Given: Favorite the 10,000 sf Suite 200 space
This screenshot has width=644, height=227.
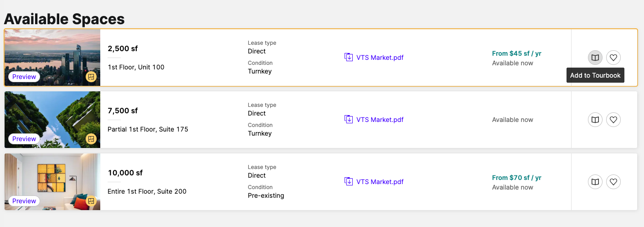Looking at the screenshot, I should (613, 182).
